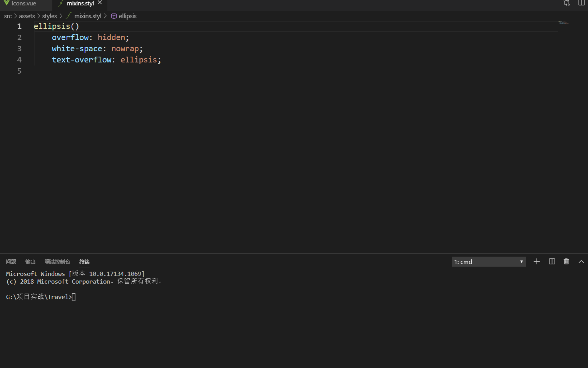Click the src breadcrumb link

(x=7, y=16)
